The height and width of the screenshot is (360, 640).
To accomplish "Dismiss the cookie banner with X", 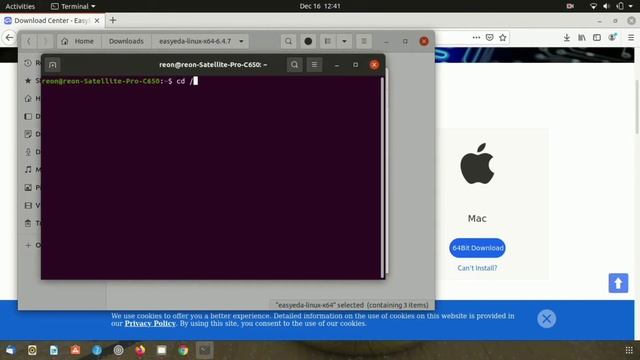I will (x=547, y=319).
